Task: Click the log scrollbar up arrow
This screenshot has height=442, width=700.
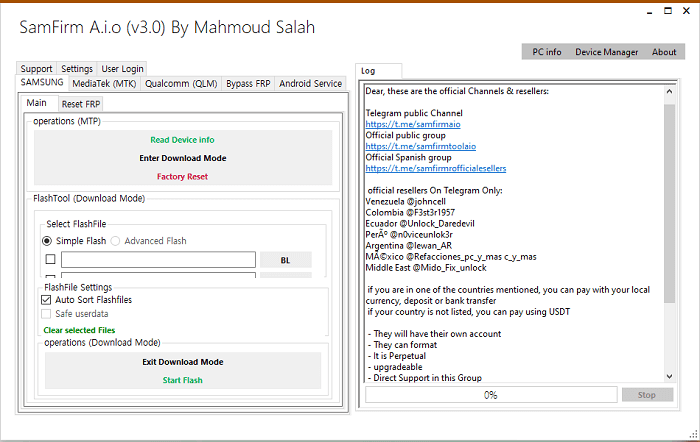Action: click(669, 92)
